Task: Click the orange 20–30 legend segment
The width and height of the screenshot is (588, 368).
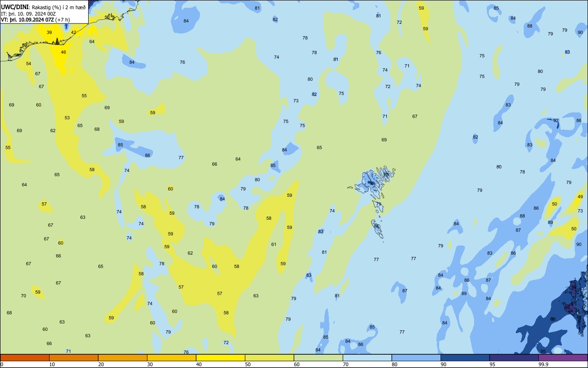Action: click(x=123, y=357)
